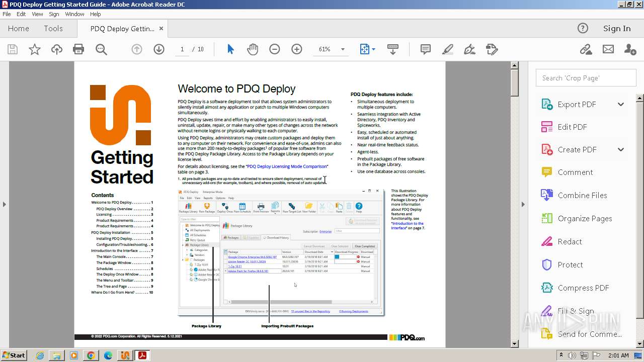Activate the Hand pan tool
Image resolution: width=644 pixels, height=362 pixels.
click(x=253, y=49)
